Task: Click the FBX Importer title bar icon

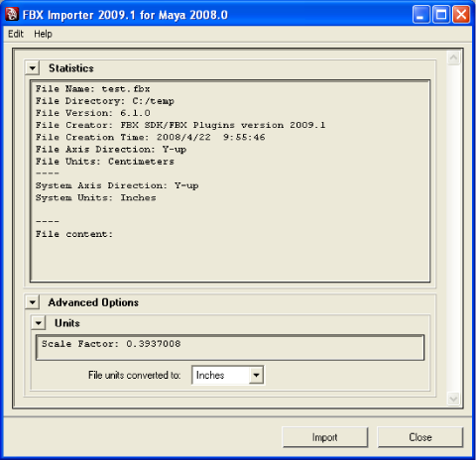Action: (12, 14)
